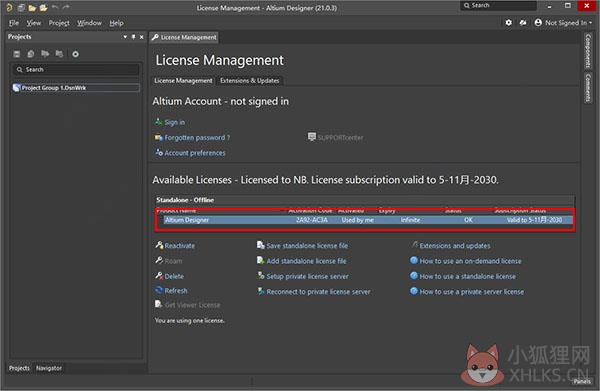Click the Save icon in Projects panel toolbar
This screenshot has width=600, height=391.
coord(16,54)
